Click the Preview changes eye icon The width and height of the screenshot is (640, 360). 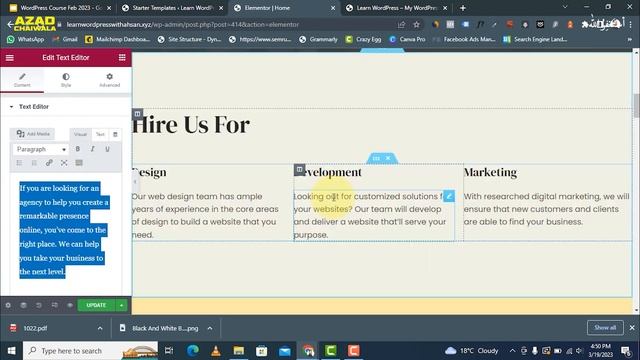pos(70,305)
